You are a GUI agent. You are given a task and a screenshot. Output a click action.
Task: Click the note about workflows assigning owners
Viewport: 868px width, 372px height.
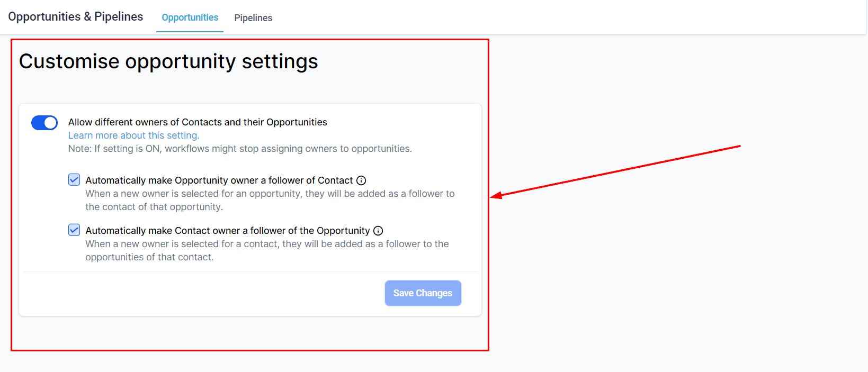click(240, 149)
